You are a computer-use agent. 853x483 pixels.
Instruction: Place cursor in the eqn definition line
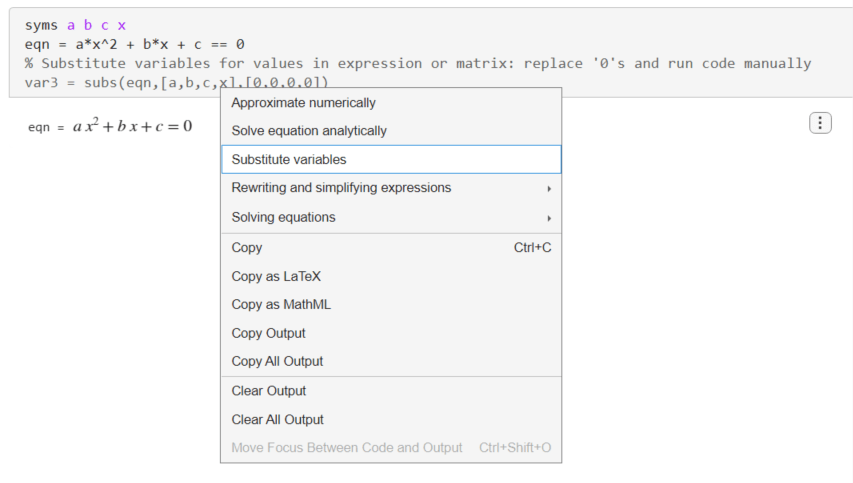tap(135, 44)
